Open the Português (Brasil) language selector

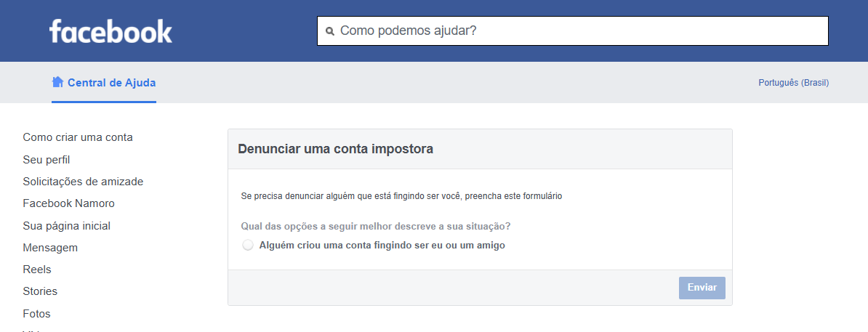pyautogui.click(x=793, y=82)
